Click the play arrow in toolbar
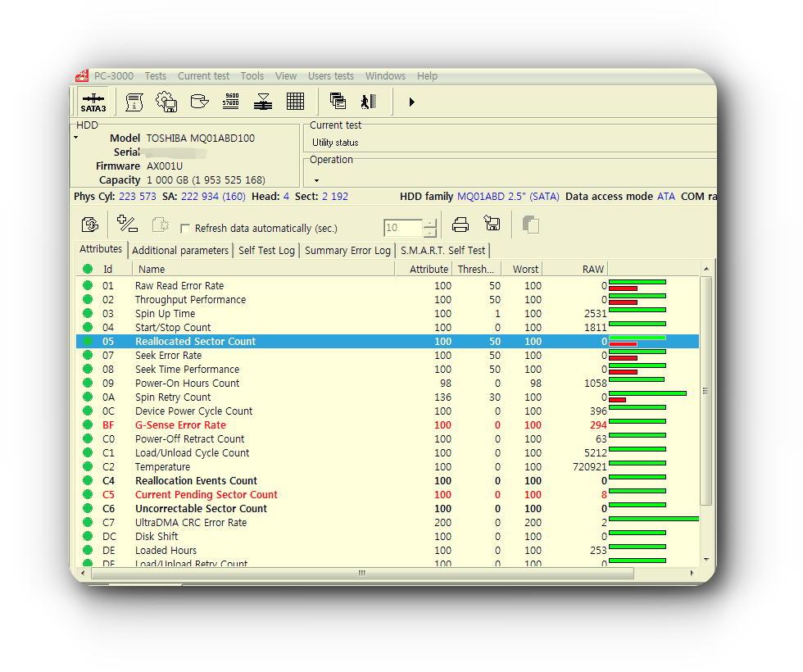The width and height of the screenshot is (803, 672). point(411,102)
